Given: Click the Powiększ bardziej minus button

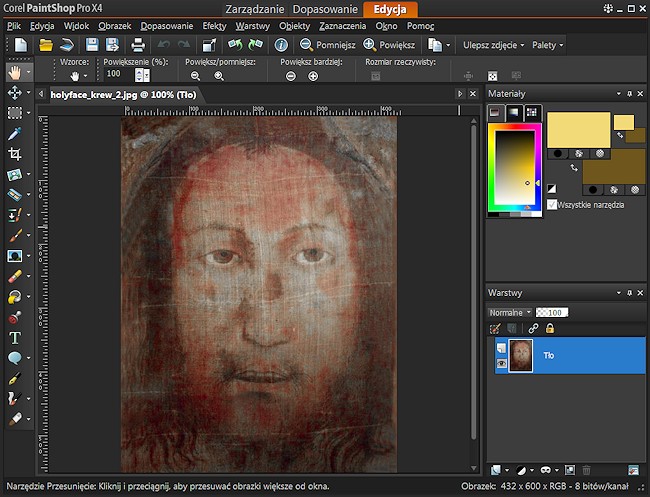Looking at the screenshot, I should click(x=291, y=76).
